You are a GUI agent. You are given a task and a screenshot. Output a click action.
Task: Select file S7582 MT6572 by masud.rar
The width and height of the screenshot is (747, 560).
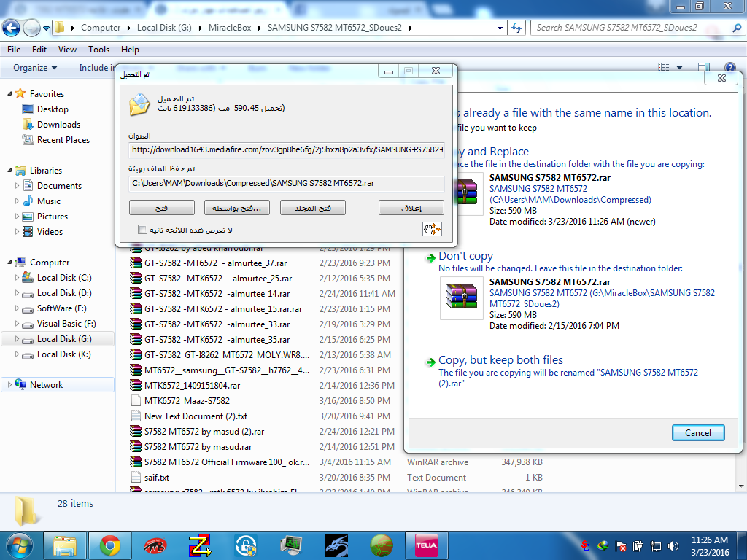coord(198,447)
